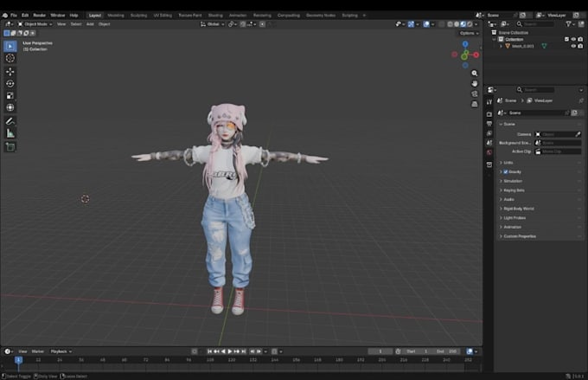The image size is (588, 380).
Task: Open the Tool properties tab
Action: (x=489, y=102)
